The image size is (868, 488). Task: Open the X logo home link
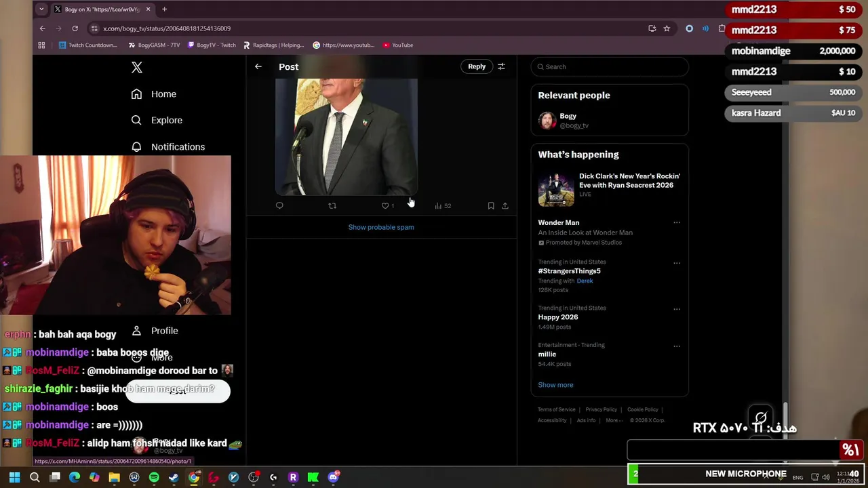[x=137, y=67]
